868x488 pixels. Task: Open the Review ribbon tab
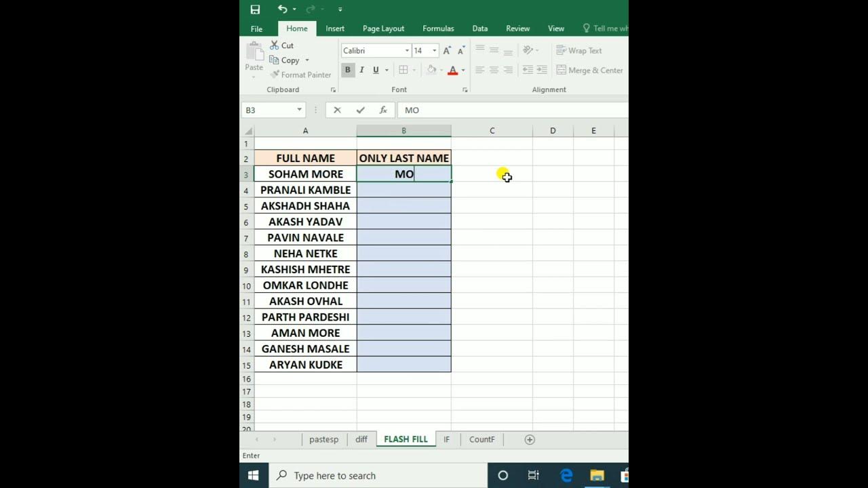[x=518, y=28]
